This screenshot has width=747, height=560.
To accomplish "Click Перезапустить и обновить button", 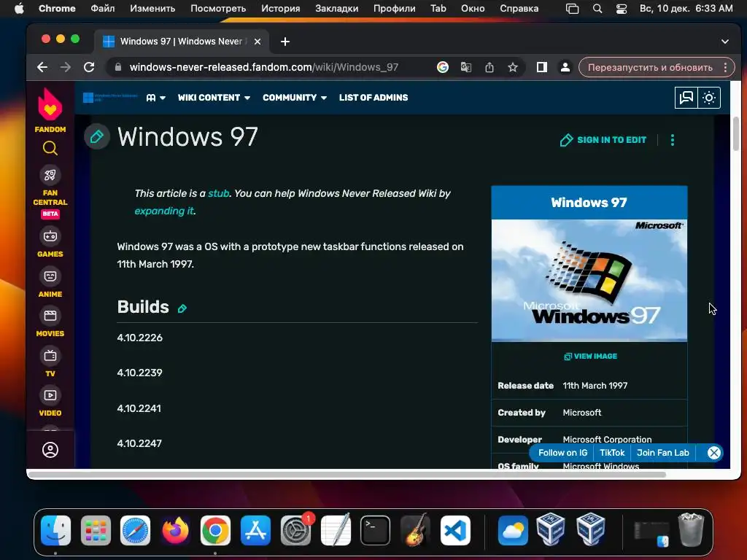I will [650, 67].
